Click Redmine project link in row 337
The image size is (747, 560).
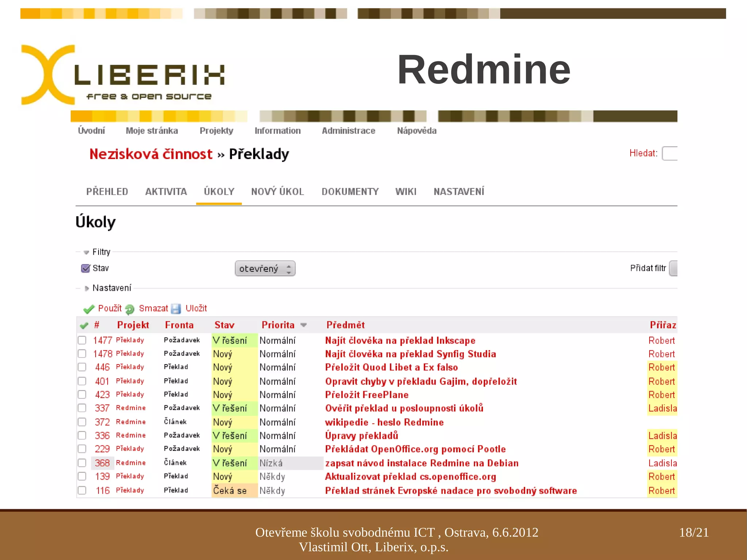pyautogui.click(x=131, y=408)
